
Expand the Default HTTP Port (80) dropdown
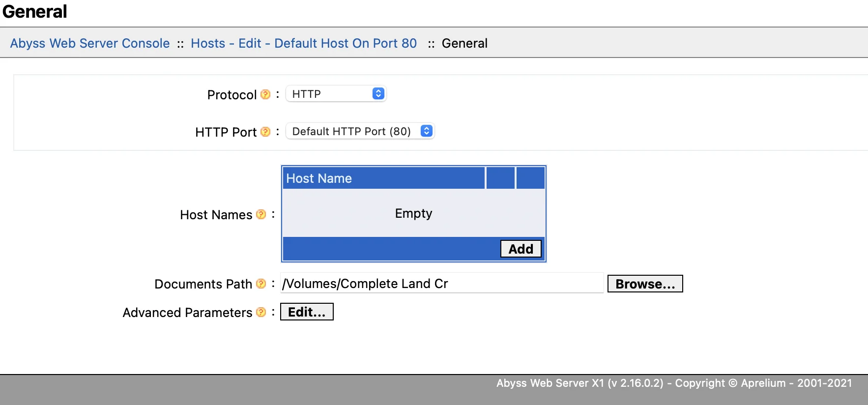360,131
